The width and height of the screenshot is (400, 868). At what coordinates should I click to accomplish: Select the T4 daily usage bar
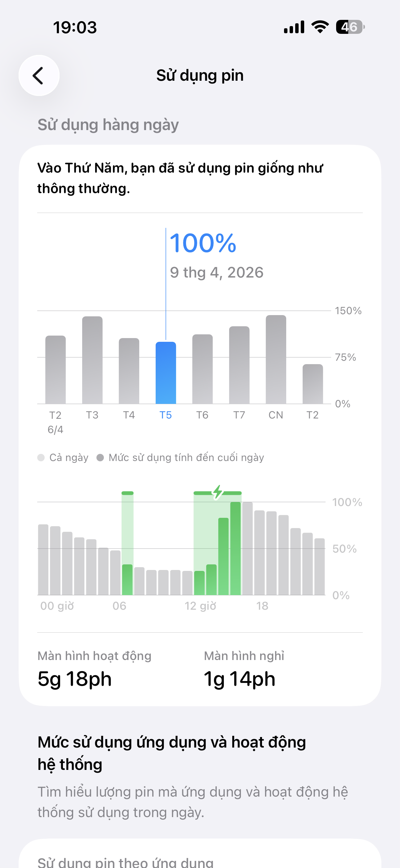click(129, 371)
